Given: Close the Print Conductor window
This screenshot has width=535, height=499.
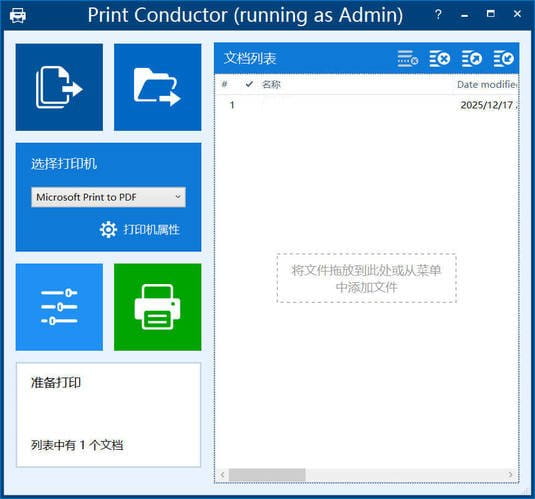Looking at the screenshot, I should coord(517,14).
